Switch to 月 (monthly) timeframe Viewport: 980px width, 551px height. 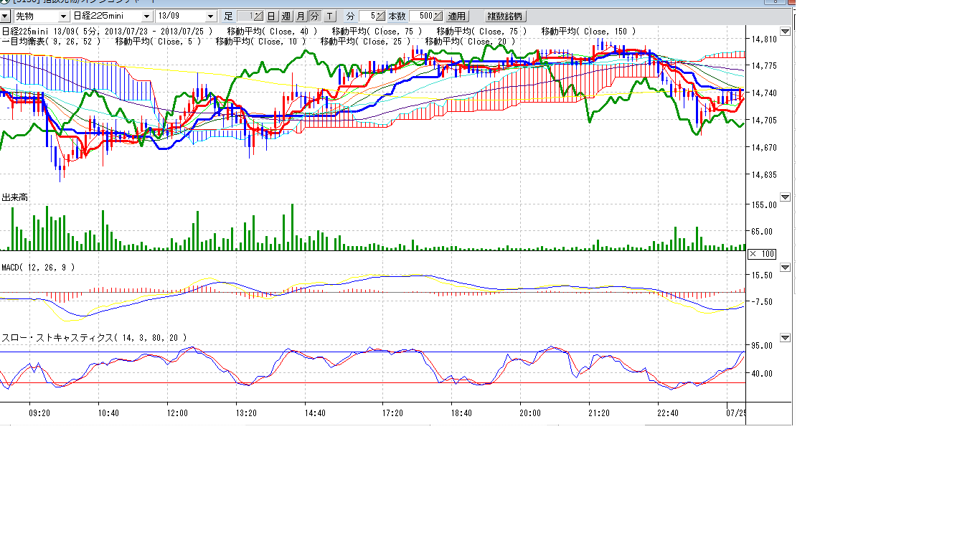point(301,16)
